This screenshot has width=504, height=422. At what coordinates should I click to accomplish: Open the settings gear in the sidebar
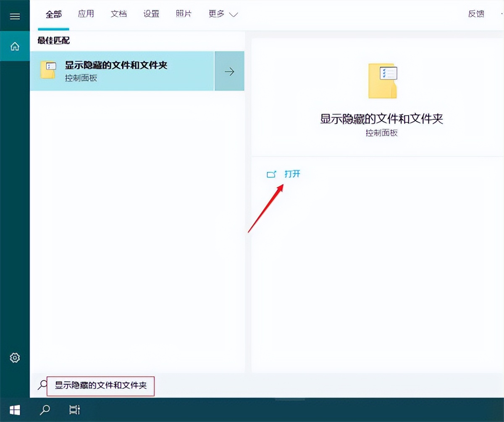click(15, 357)
